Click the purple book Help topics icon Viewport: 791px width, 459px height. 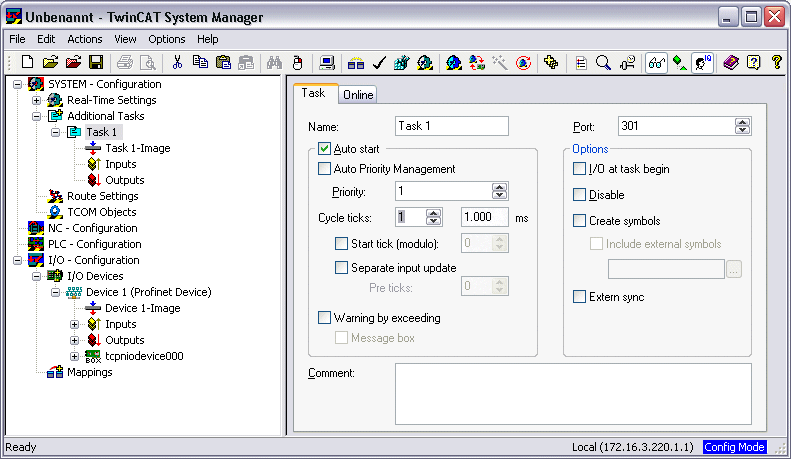tap(730, 63)
